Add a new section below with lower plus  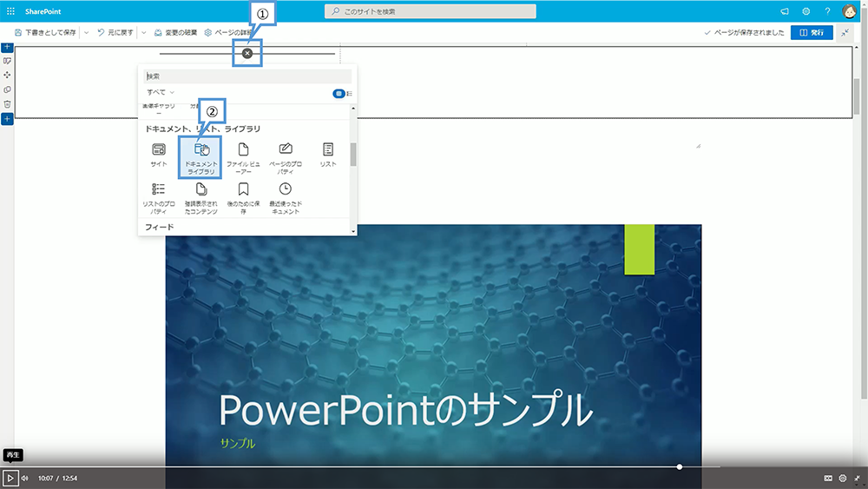pyautogui.click(x=7, y=119)
